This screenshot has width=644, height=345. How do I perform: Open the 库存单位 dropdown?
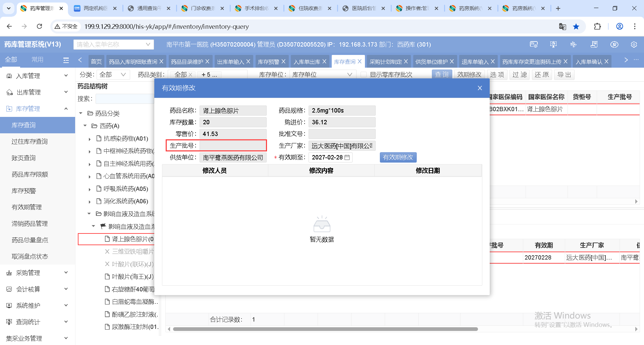coord(322,75)
